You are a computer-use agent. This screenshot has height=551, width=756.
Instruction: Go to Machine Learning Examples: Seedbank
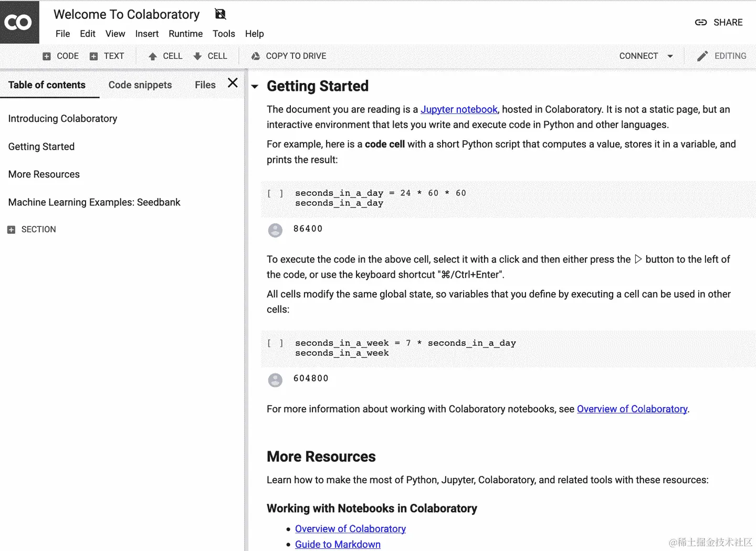pyautogui.click(x=94, y=202)
